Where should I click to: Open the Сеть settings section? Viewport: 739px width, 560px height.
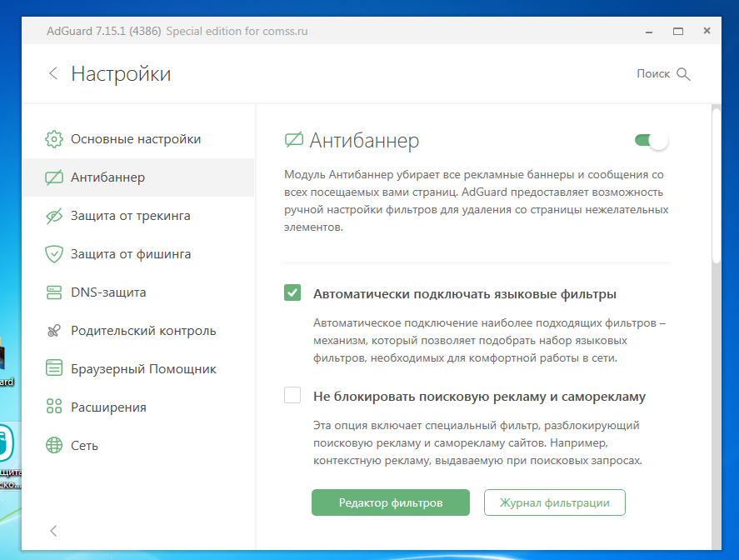tap(138, 446)
